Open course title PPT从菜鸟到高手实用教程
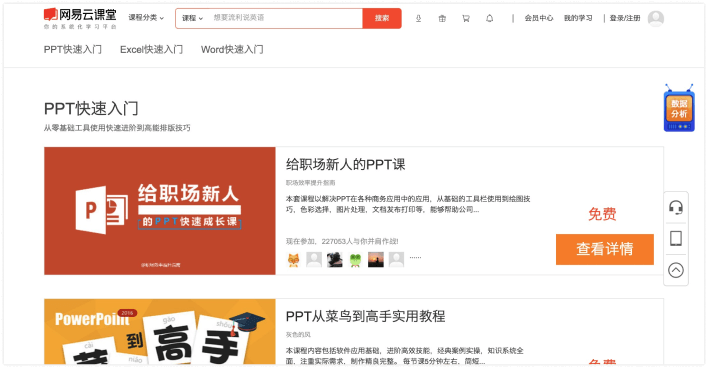The image size is (708, 369). point(365,316)
